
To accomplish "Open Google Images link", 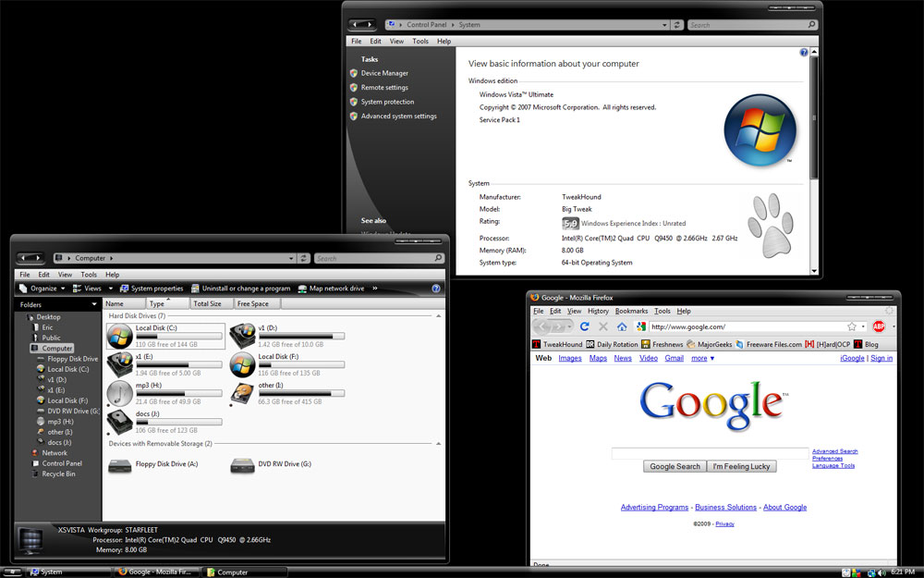I will click(x=570, y=358).
